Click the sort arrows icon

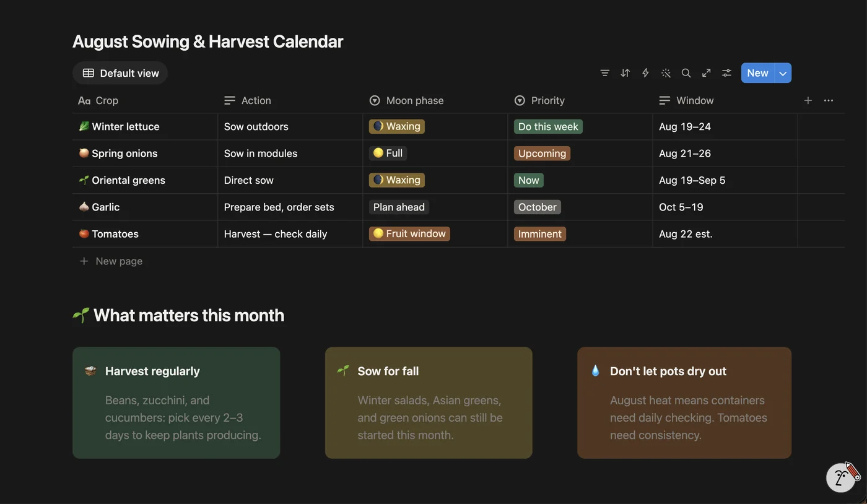tap(625, 73)
